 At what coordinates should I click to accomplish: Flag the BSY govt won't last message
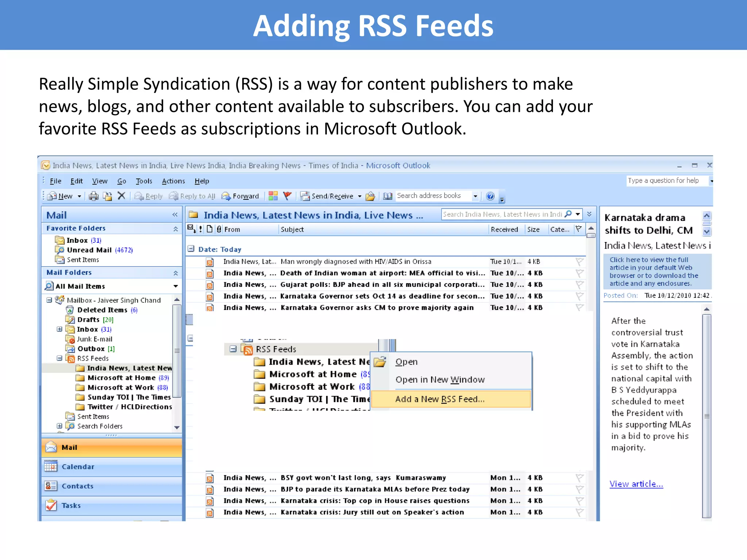point(579,478)
